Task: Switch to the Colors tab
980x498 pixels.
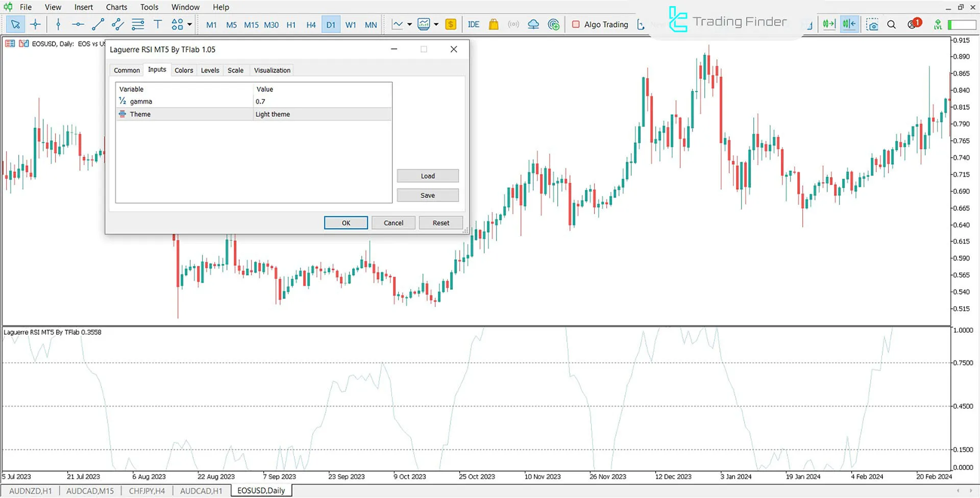Action: pos(184,70)
